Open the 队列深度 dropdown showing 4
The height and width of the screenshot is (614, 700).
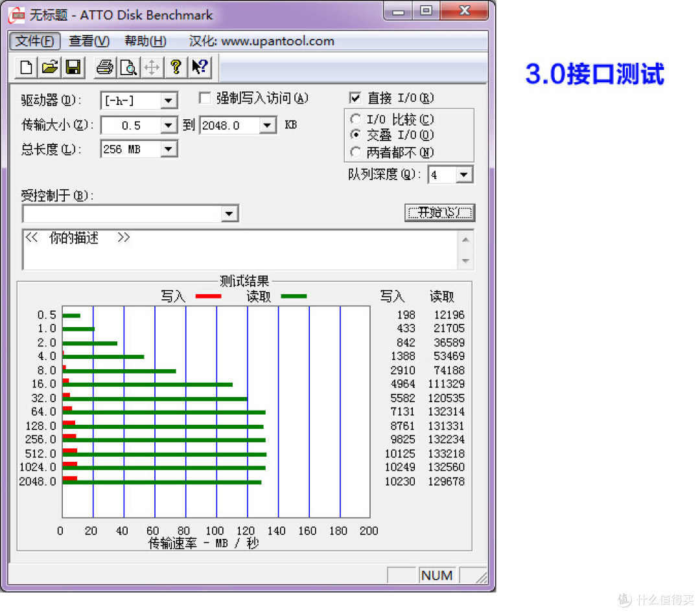[464, 174]
